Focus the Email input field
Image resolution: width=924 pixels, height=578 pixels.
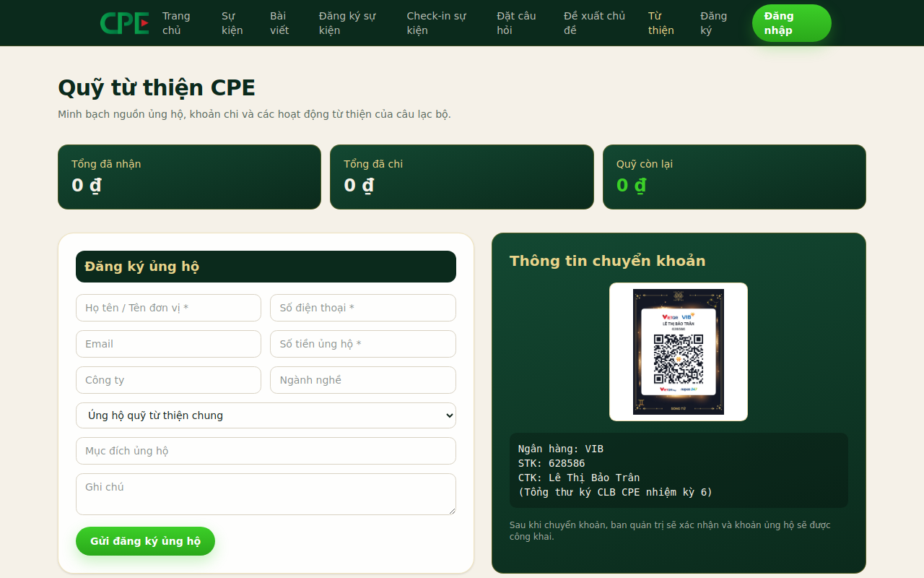[168, 344]
